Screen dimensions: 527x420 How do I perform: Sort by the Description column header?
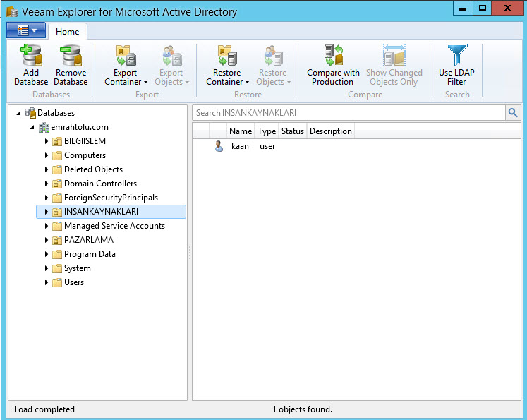(331, 131)
